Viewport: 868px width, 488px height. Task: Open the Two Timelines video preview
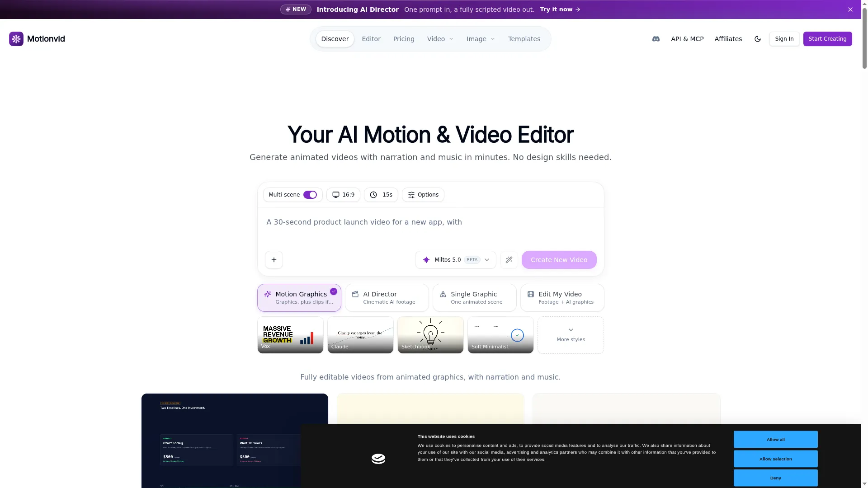coord(235,441)
